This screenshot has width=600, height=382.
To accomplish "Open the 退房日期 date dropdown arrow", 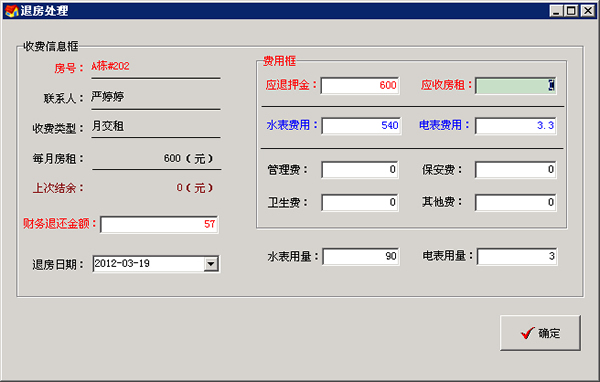I will [211, 264].
